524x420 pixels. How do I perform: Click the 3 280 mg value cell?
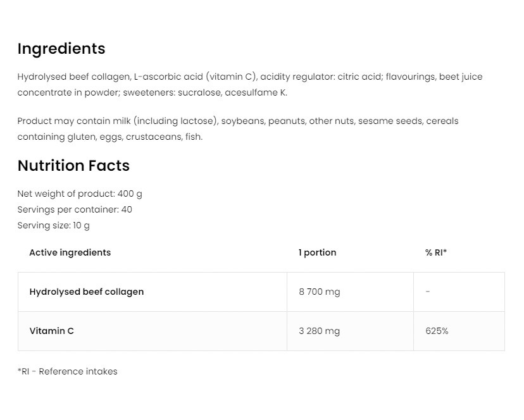[x=320, y=331]
